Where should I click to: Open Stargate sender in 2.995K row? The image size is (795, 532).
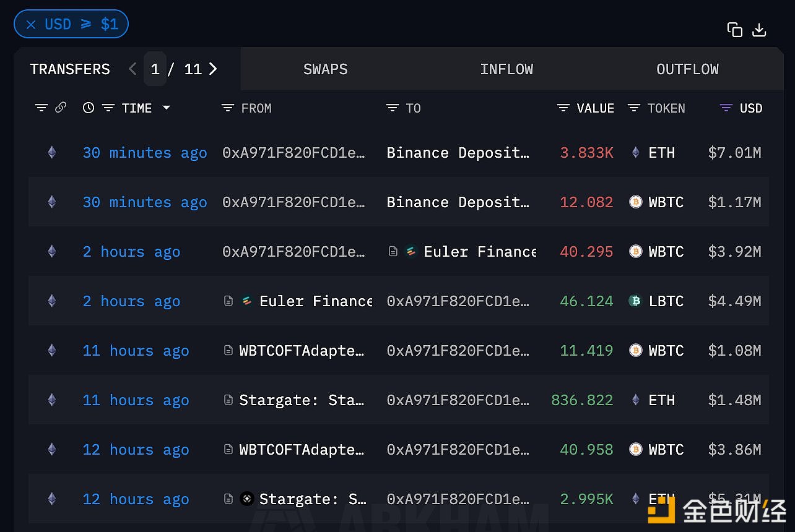tap(313, 499)
